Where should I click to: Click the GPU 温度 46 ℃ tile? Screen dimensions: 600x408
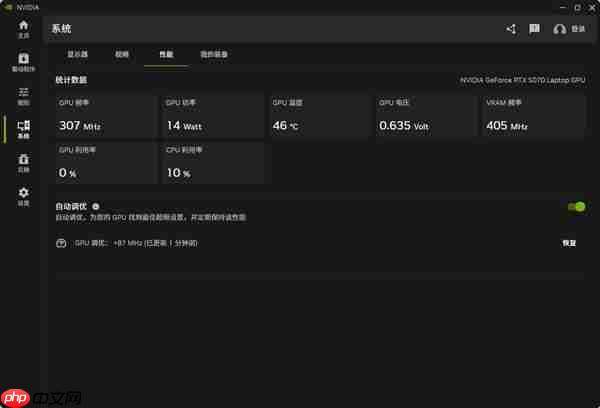[319, 116]
